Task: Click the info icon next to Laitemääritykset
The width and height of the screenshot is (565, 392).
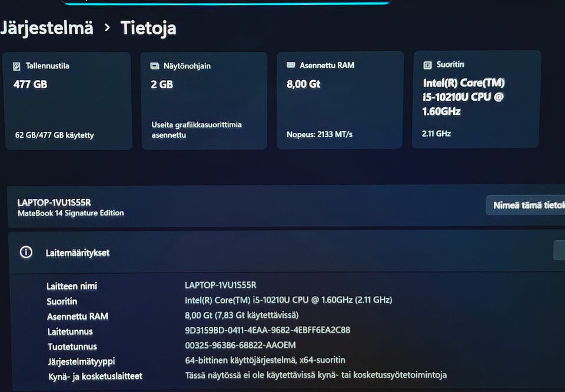Action: coord(26,252)
